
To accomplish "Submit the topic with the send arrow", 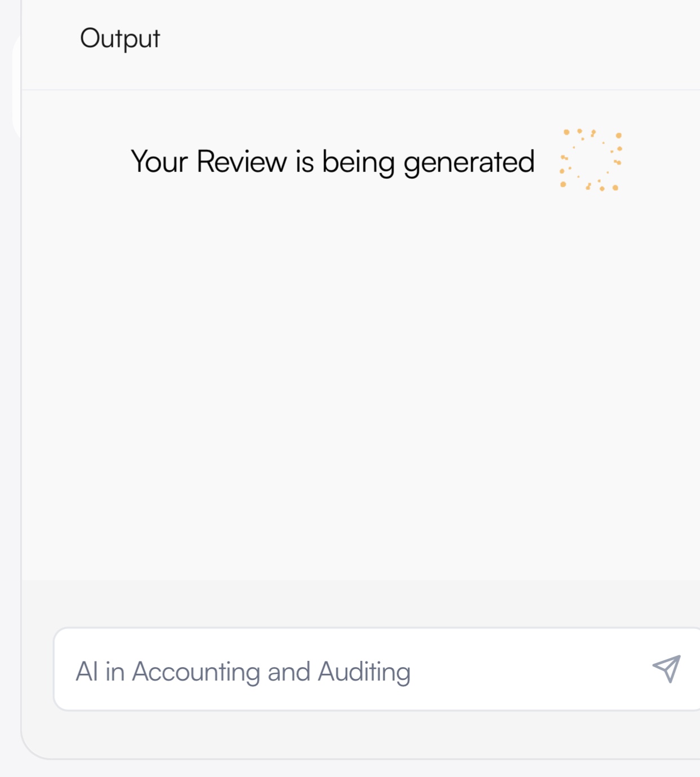I will pyautogui.click(x=667, y=669).
